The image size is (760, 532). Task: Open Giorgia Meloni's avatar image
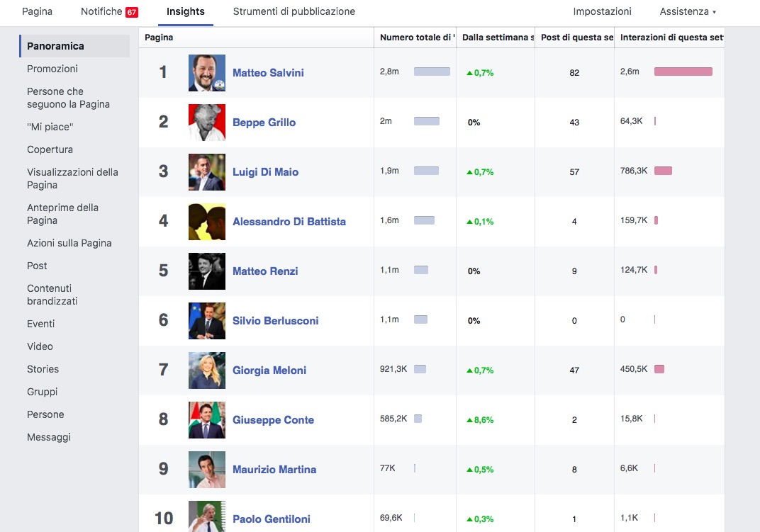[x=207, y=370]
